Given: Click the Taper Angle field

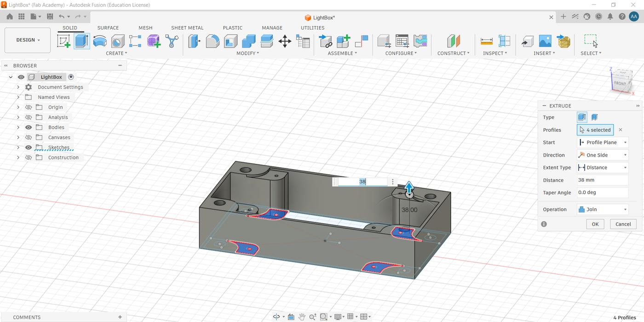Looking at the screenshot, I should 603,192.
